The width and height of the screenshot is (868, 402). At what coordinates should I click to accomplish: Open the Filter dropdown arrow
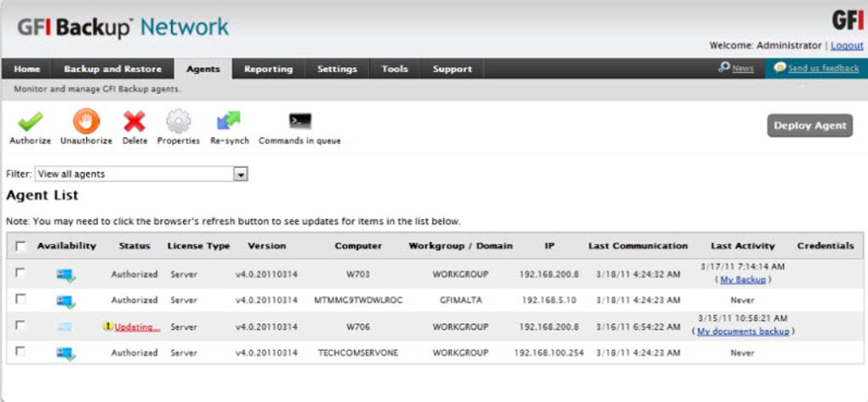click(x=241, y=175)
